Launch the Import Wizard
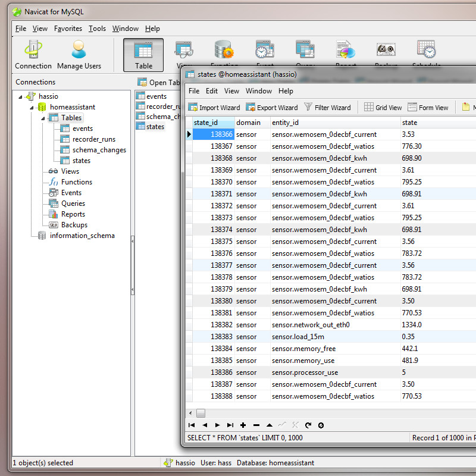The width and height of the screenshot is (476, 476). [214, 108]
